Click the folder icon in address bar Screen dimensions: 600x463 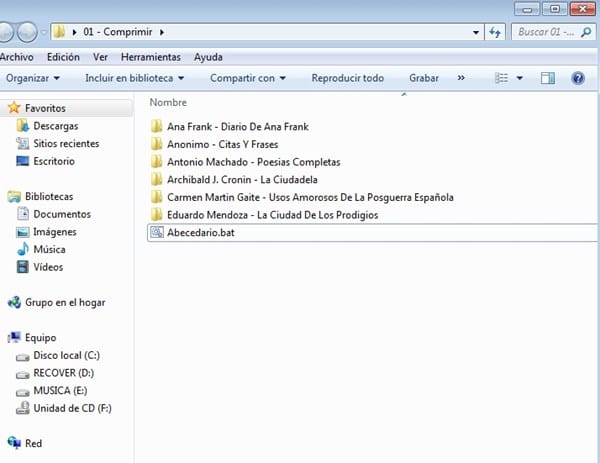click(x=59, y=32)
